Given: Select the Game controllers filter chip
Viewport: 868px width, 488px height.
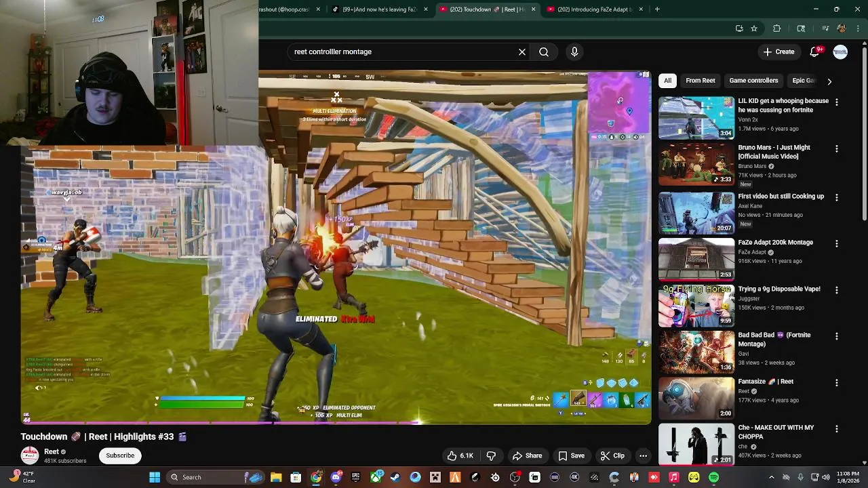Looking at the screenshot, I should pyautogui.click(x=753, y=81).
